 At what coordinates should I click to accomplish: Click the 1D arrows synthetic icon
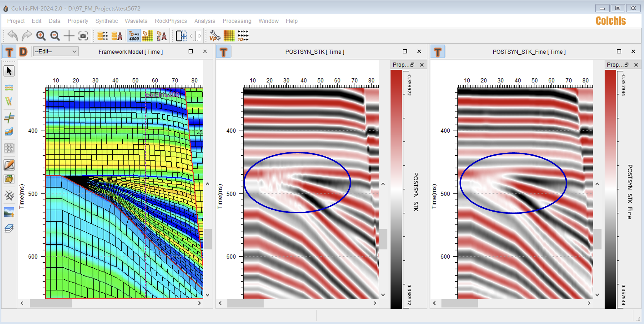point(243,36)
